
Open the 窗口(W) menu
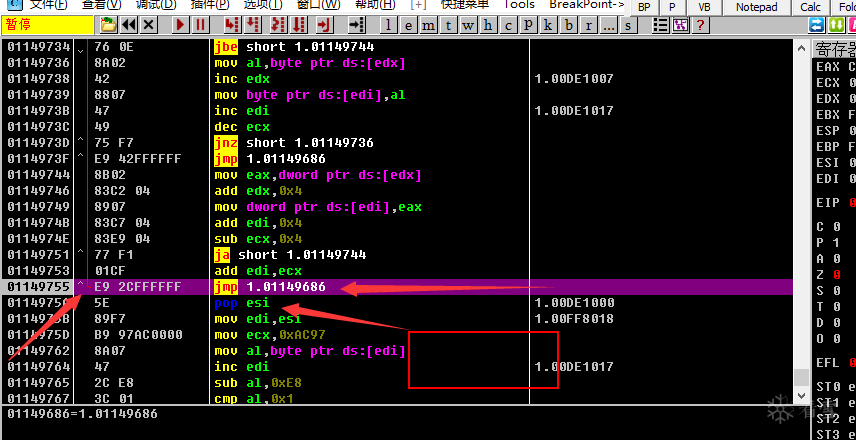tap(318, 5)
